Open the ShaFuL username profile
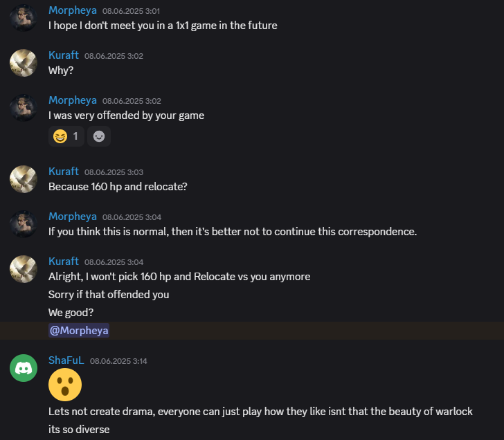The width and height of the screenshot is (504, 440). (x=66, y=360)
